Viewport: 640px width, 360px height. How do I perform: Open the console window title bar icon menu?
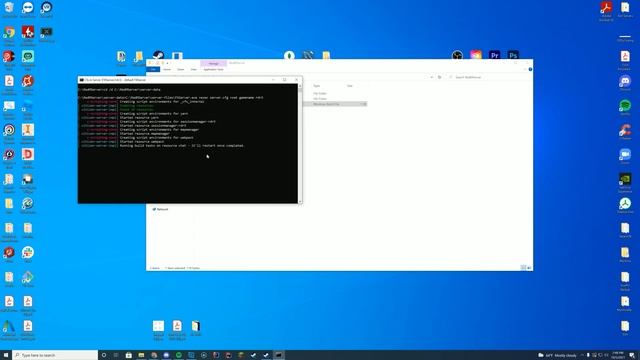pos(82,80)
